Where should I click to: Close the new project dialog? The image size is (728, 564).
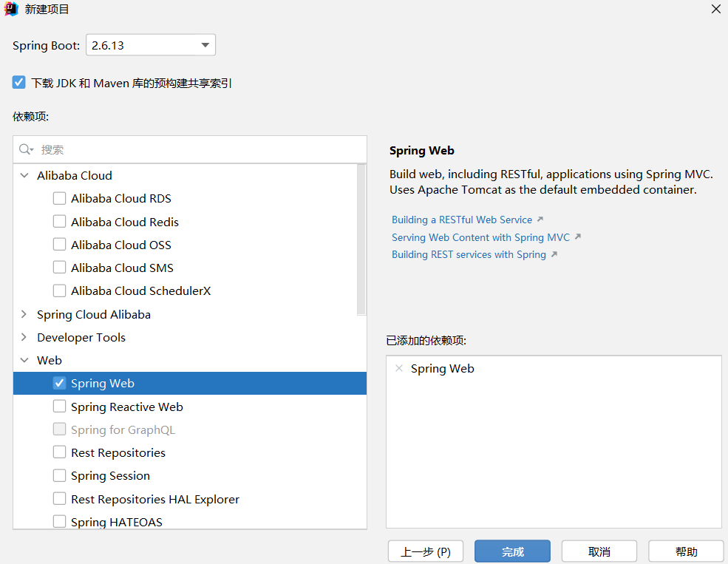tap(716, 9)
